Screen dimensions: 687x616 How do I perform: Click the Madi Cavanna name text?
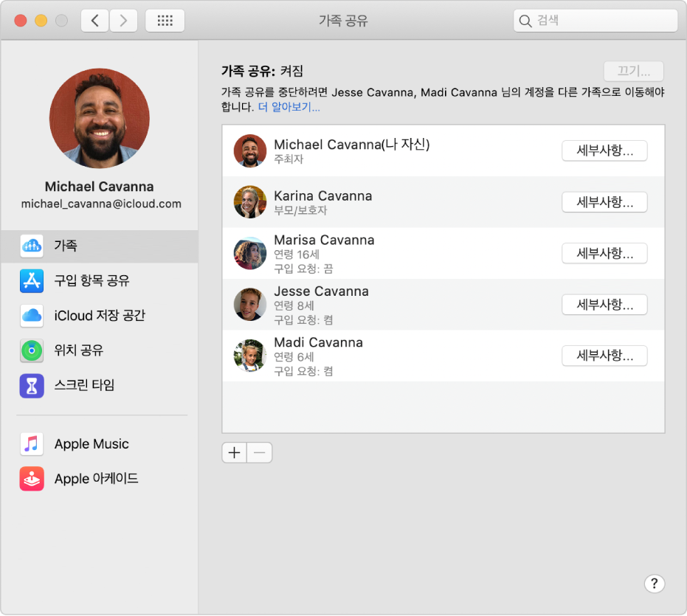[319, 342]
